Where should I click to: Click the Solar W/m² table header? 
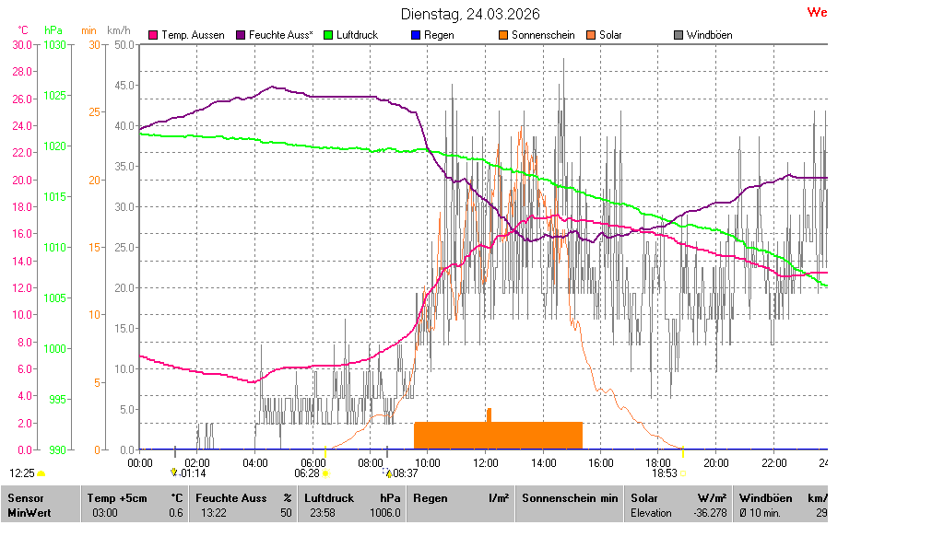678,498
